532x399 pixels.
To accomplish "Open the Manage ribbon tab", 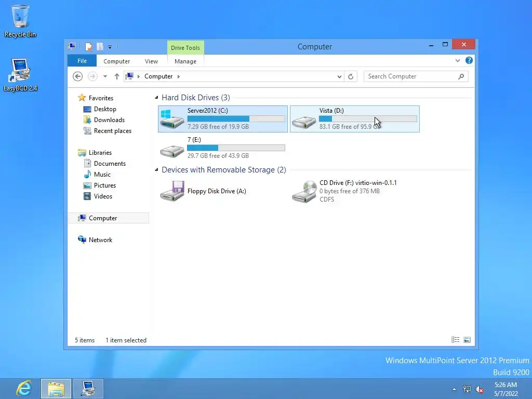I will pyautogui.click(x=185, y=61).
